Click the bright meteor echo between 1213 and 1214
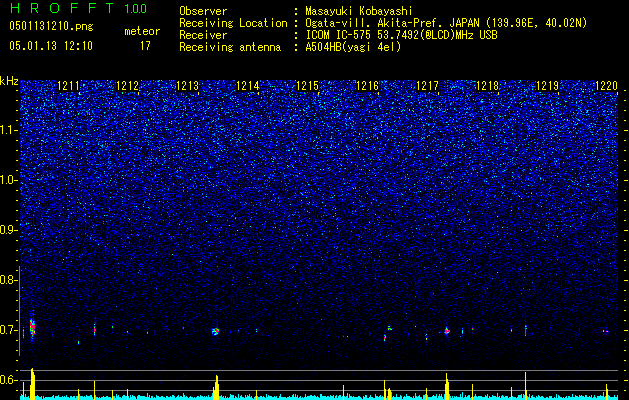This screenshot has height=400, width=629. [x=215, y=331]
